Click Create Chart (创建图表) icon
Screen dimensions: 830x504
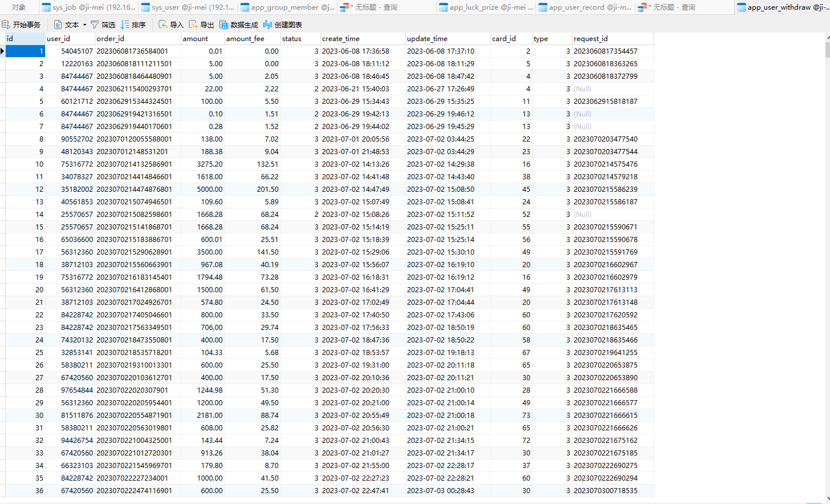point(267,25)
